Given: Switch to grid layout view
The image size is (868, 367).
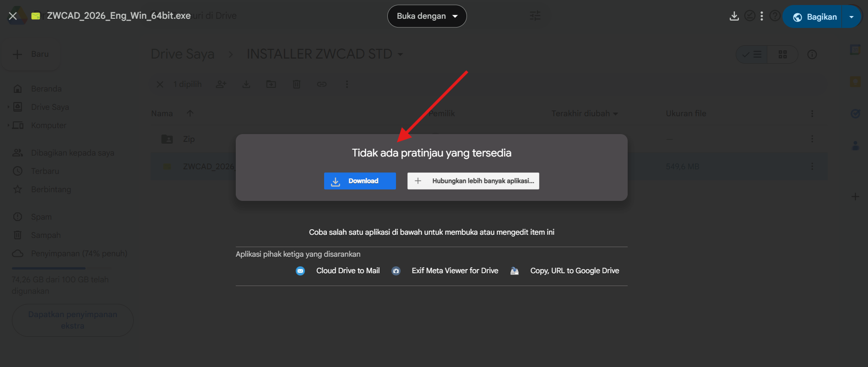Looking at the screenshot, I should (x=782, y=54).
